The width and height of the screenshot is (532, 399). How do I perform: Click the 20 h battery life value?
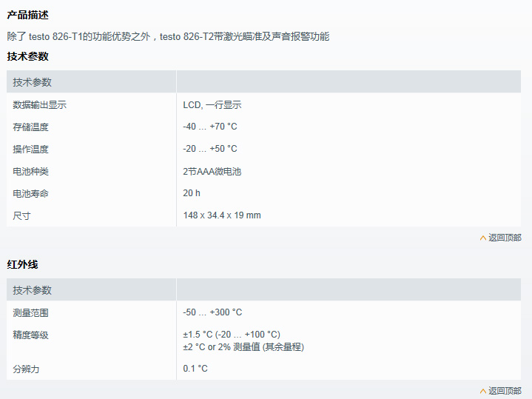point(192,194)
